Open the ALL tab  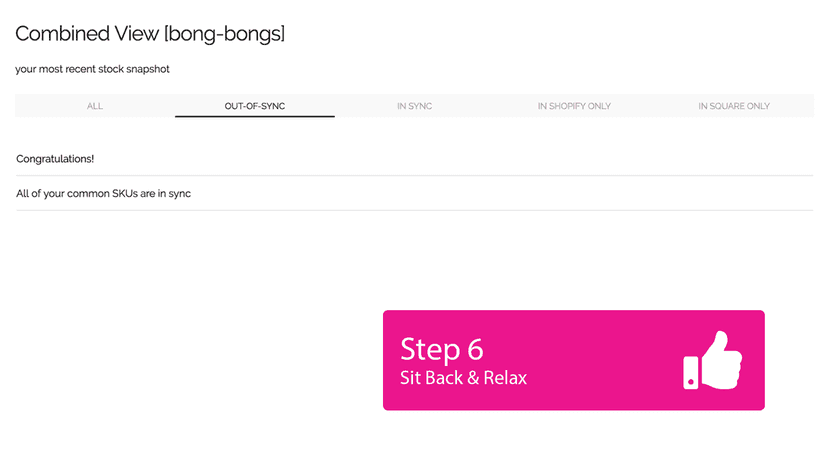click(95, 106)
